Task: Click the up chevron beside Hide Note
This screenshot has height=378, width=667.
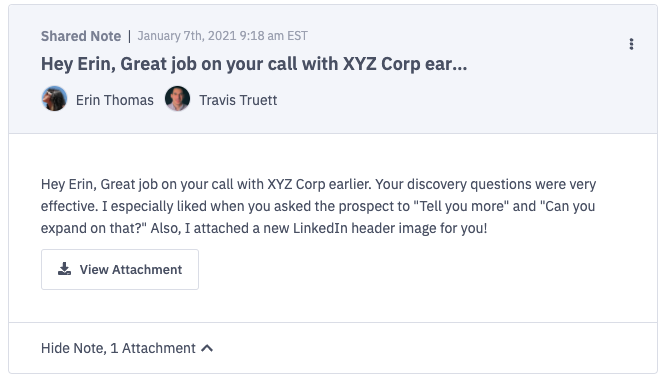Action: click(x=207, y=348)
